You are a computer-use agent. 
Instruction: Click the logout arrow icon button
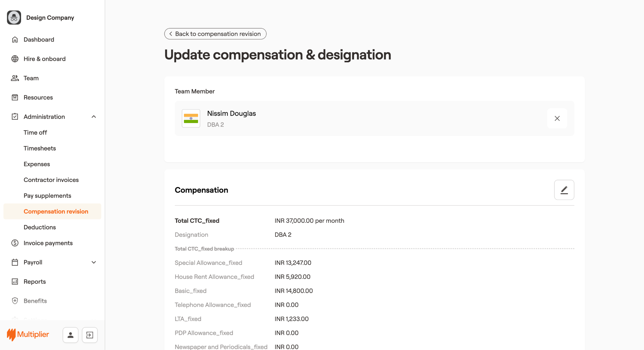click(x=90, y=335)
